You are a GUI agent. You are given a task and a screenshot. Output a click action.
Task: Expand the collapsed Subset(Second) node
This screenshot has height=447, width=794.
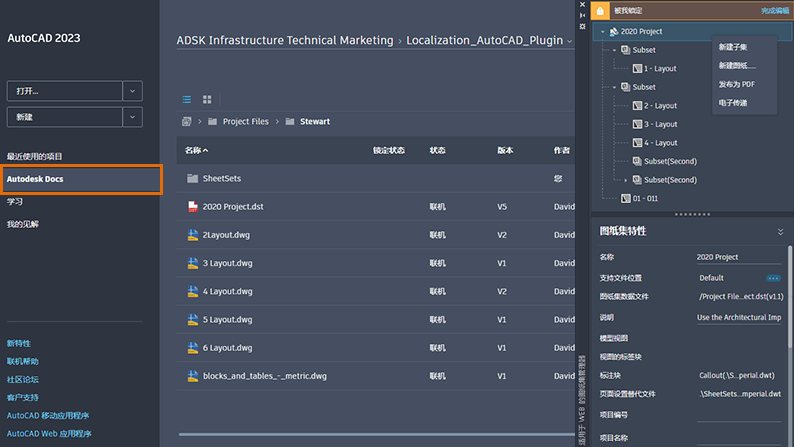[x=626, y=180]
